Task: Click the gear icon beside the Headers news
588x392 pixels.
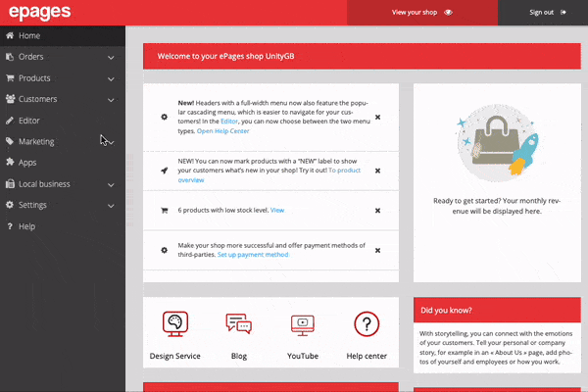Action: [165, 117]
